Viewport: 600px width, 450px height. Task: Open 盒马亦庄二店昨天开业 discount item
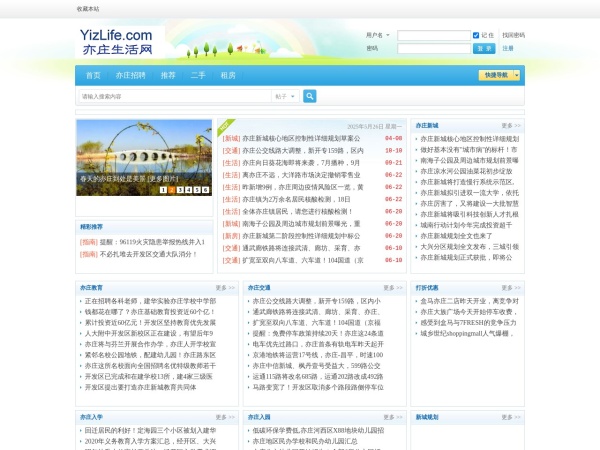470,301
